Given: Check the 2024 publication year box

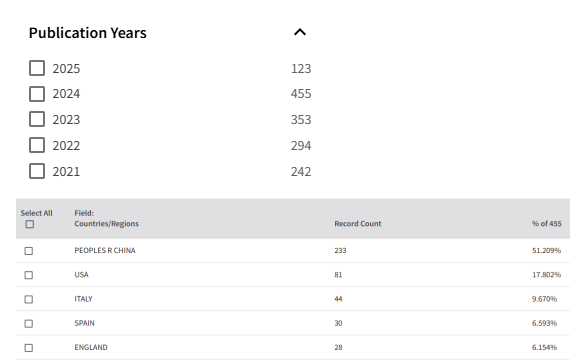Looking at the screenshot, I should tap(37, 94).
